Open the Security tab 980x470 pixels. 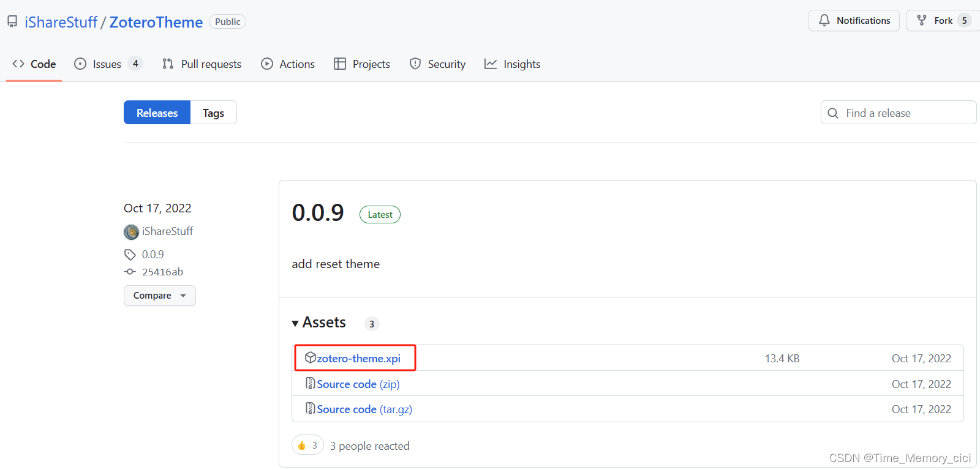click(x=437, y=64)
